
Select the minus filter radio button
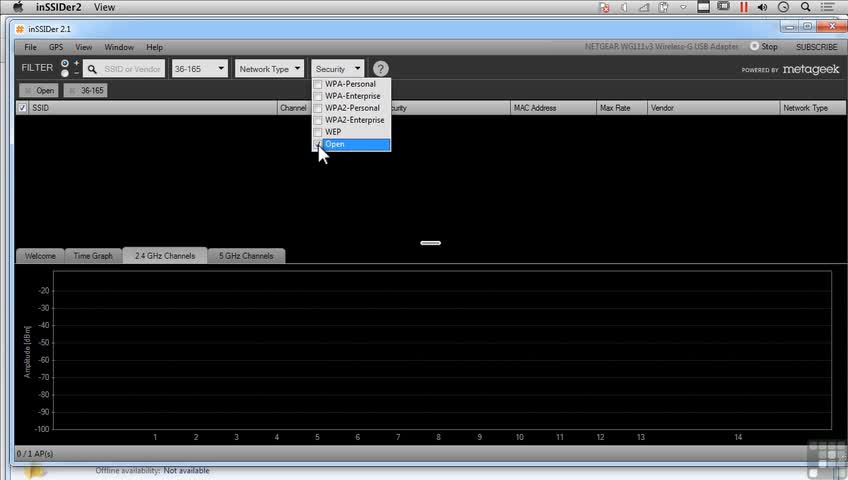[65, 73]
